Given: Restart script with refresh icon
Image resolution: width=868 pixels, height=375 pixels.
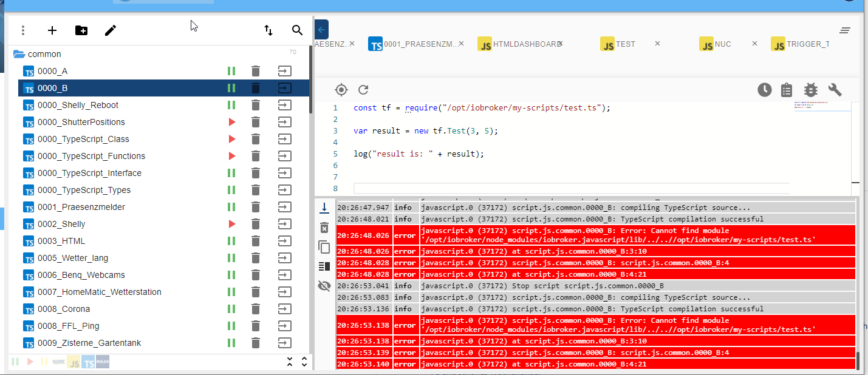Looking at the screenshot, I should [x=363, y=90].
